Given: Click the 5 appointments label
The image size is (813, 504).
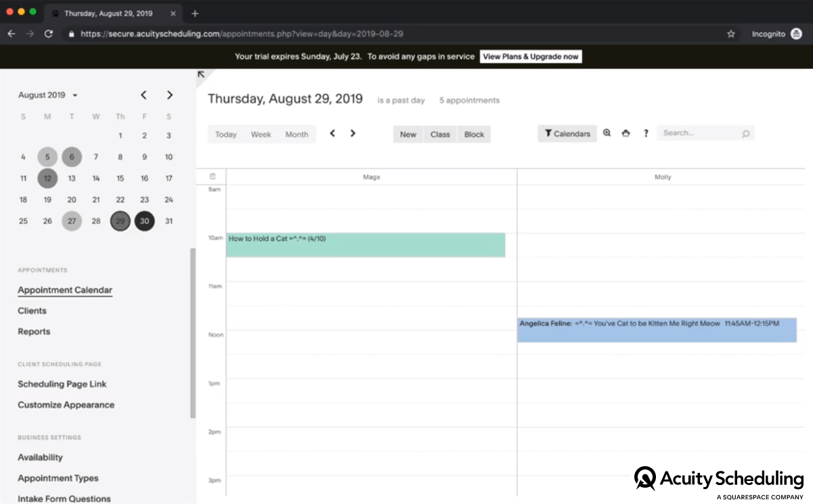Looking at the screenshot, I should (x=469, y=100).
